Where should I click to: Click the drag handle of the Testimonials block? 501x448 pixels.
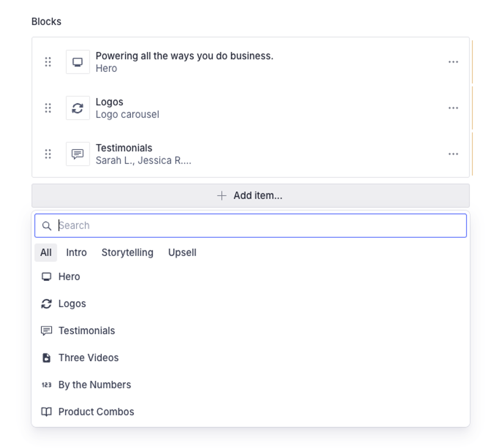coord(48,154)
